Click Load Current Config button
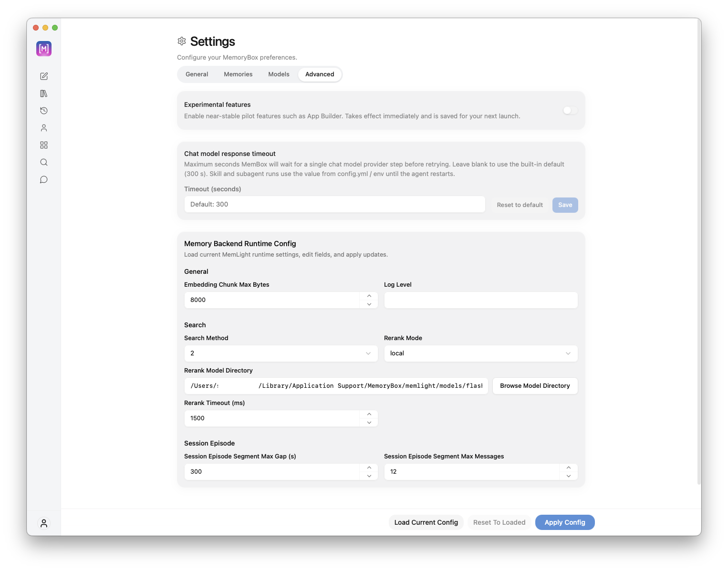 click(426, 522)
